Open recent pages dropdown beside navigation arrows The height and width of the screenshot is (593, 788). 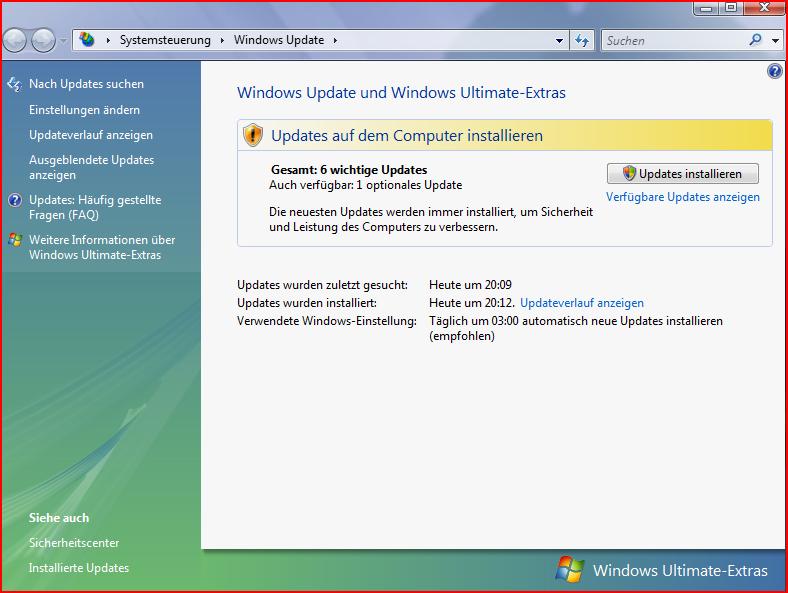(63, 40)
